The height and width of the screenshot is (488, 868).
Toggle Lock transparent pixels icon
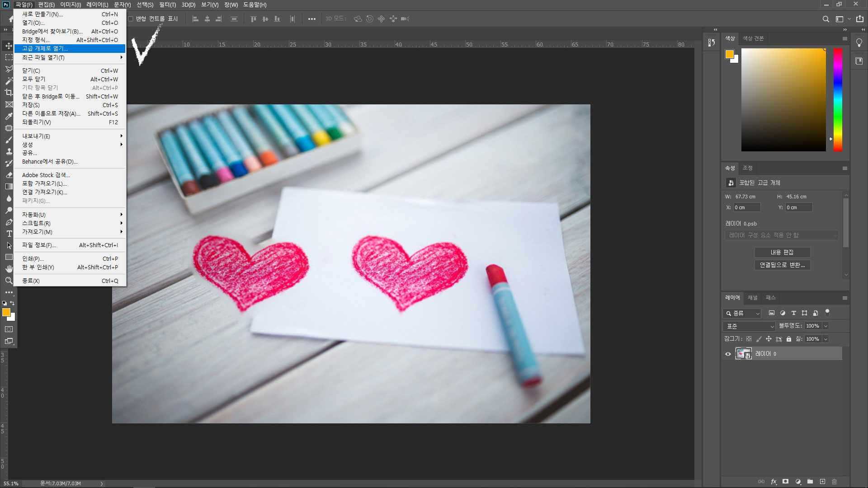click(x=749, y=339)
